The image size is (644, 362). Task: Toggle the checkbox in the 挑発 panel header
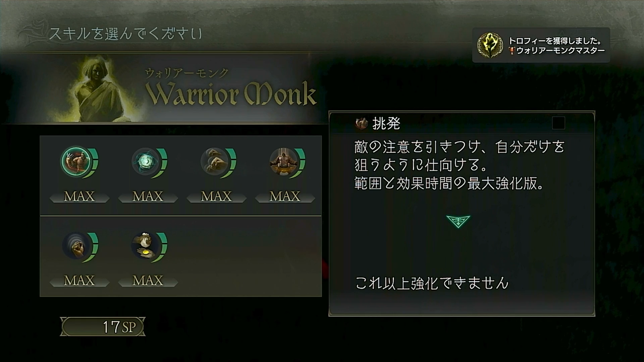coord(558,123)
